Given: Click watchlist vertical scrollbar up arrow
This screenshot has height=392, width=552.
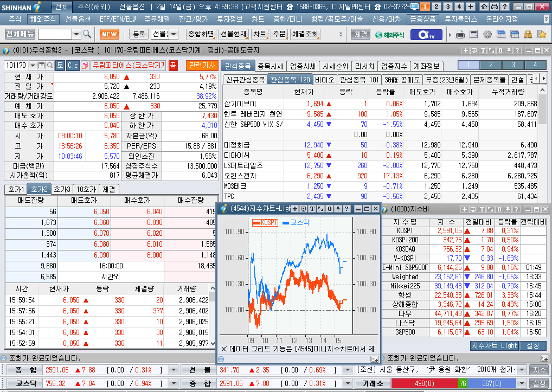Looking at the screenshot, I should [542, 91].
